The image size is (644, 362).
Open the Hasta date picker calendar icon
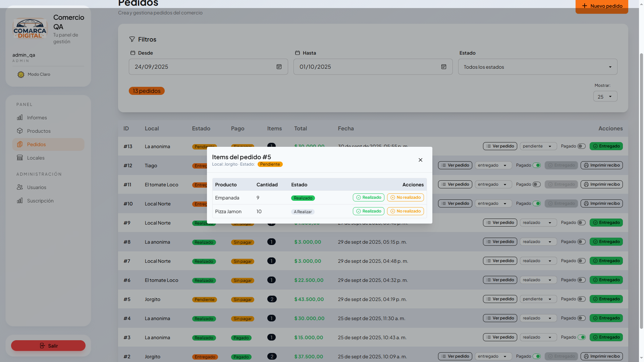coord(443,67)
